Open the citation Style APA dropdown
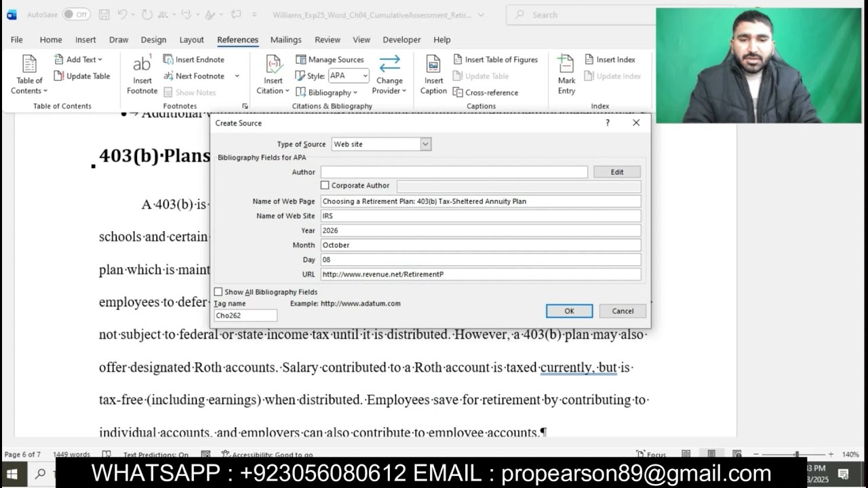 point(365,76)
